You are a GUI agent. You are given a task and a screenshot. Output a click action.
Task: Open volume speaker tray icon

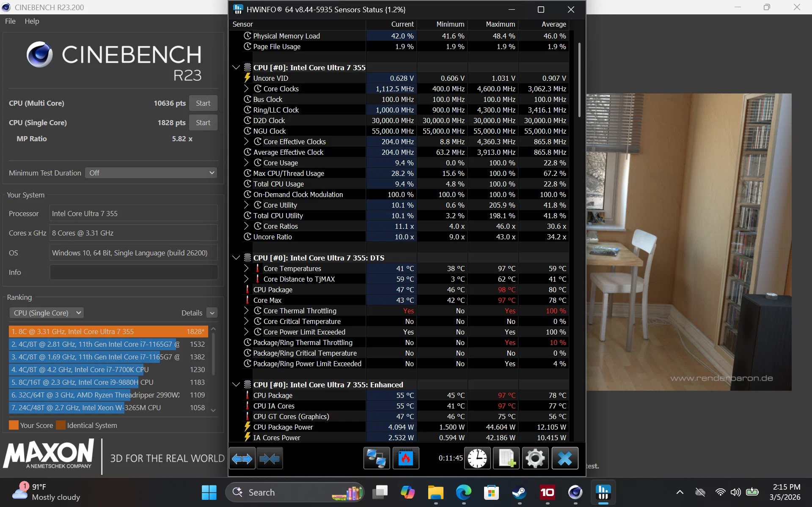736,492
